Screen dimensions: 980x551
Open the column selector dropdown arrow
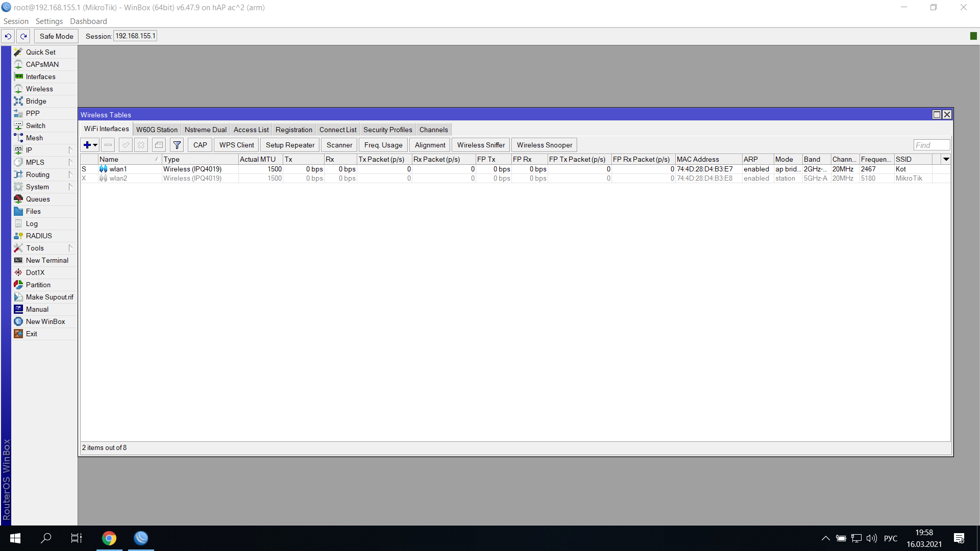click(946, 159)
